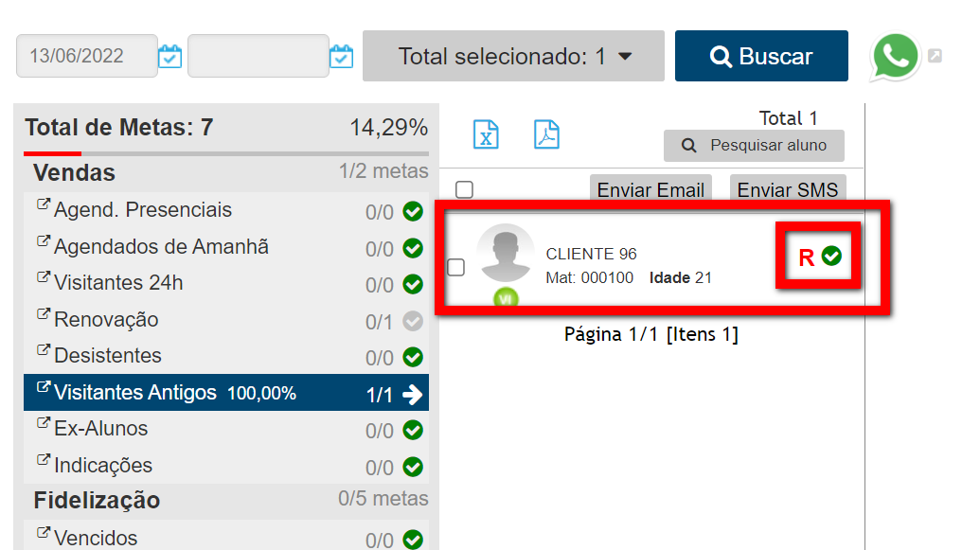Export list to Excel file

click(486, 134)
